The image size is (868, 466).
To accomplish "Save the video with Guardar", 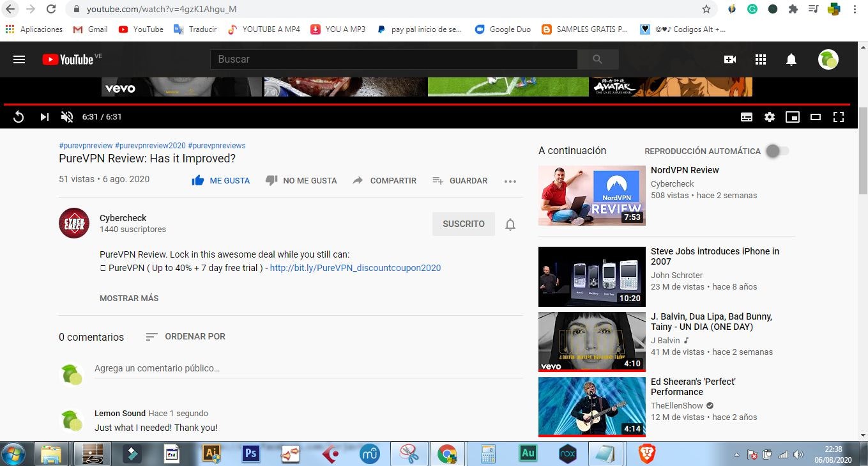I will (x=460, y=181).
